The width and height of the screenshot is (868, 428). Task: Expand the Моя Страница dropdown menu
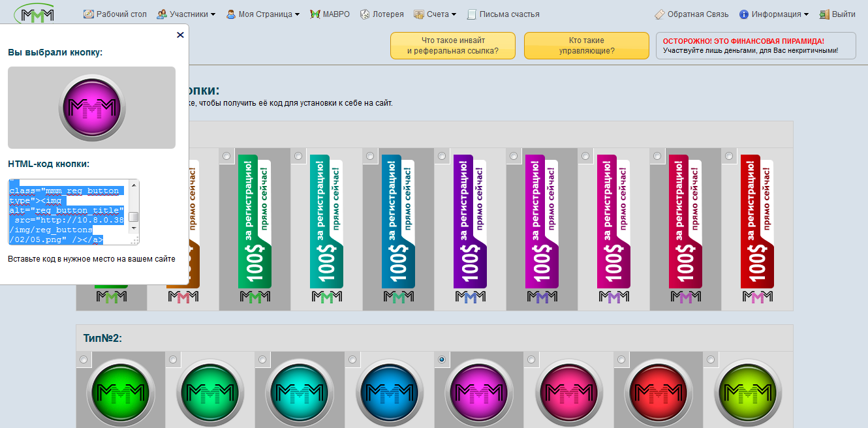click(x=263, y=14)
